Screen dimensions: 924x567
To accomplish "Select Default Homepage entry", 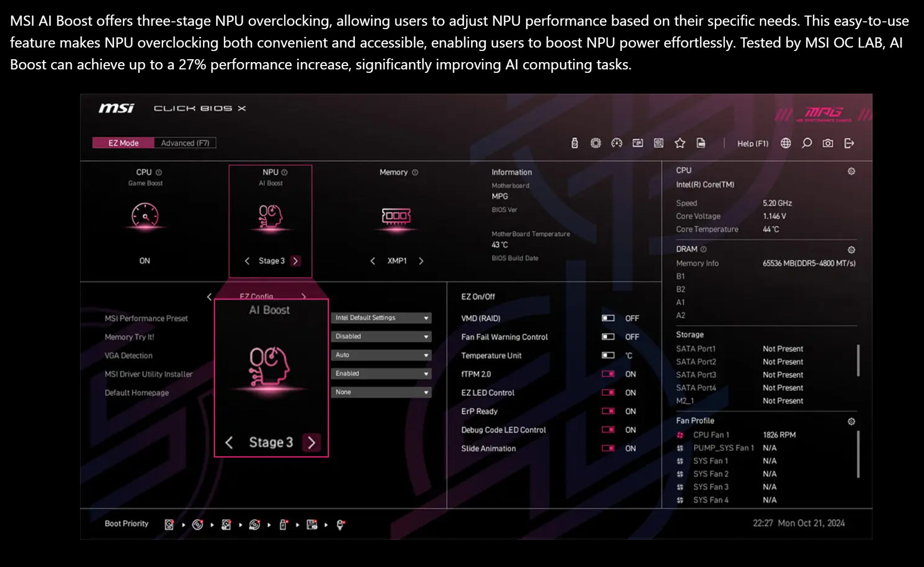I will click(x=137, y=393).
